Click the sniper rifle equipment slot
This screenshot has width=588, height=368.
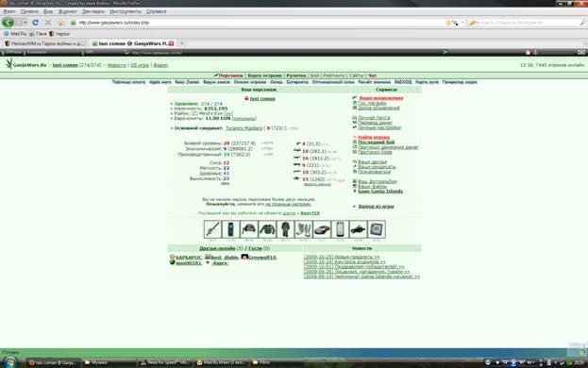[212, 229]
